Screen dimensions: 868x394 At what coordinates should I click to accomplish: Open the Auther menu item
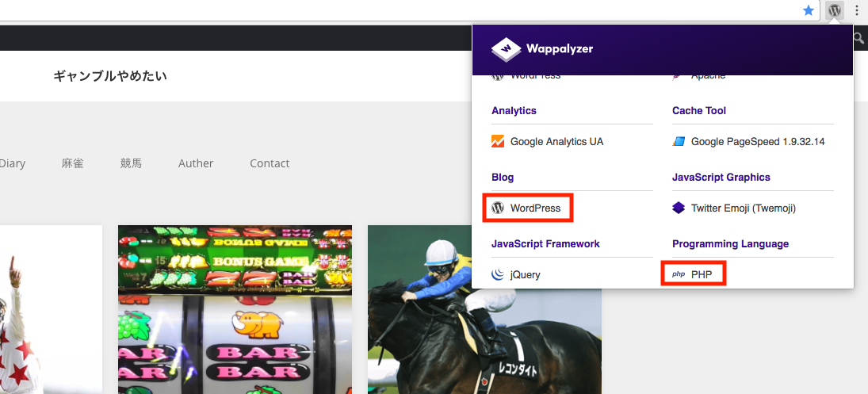196,163
